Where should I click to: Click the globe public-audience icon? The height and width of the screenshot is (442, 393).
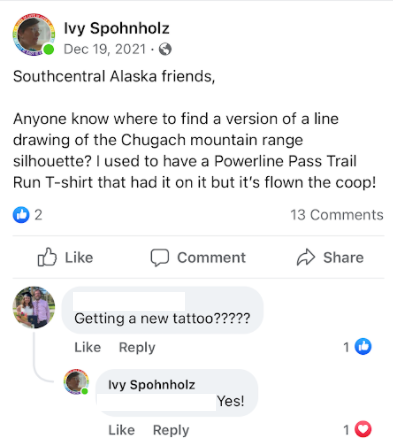[x=165, y=49]
